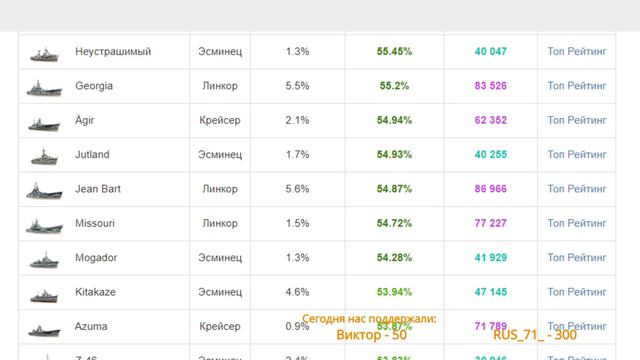Open Топ Рейтинг for Неустрашимый

[577, 51]
